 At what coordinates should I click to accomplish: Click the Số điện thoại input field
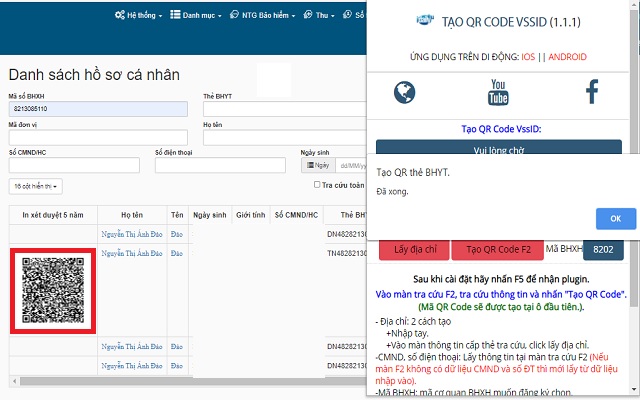(220, 165)
